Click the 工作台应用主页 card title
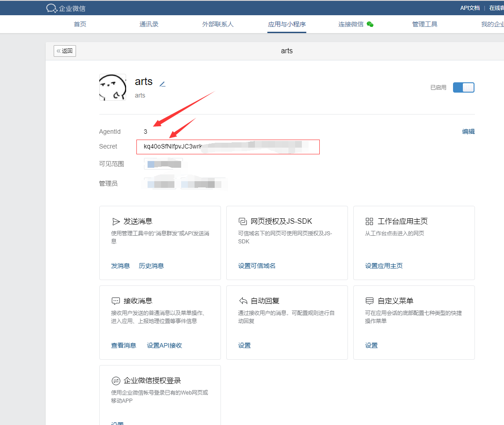 coord(402,221)
